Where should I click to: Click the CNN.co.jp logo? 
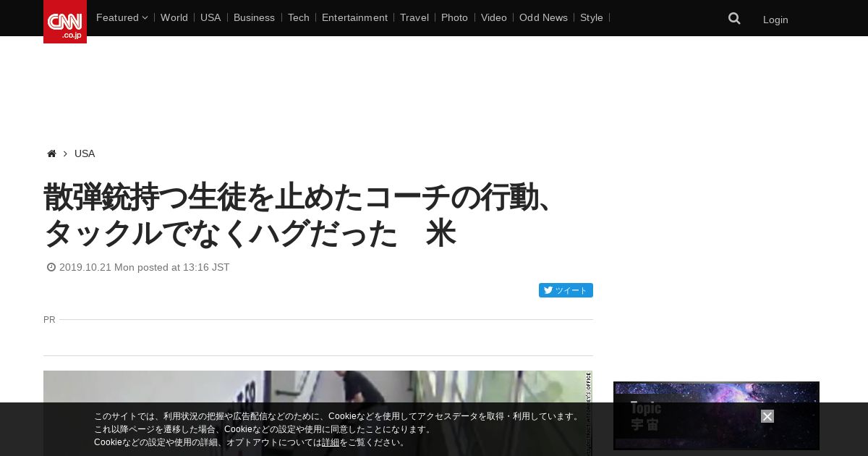(x=65, y=22)
